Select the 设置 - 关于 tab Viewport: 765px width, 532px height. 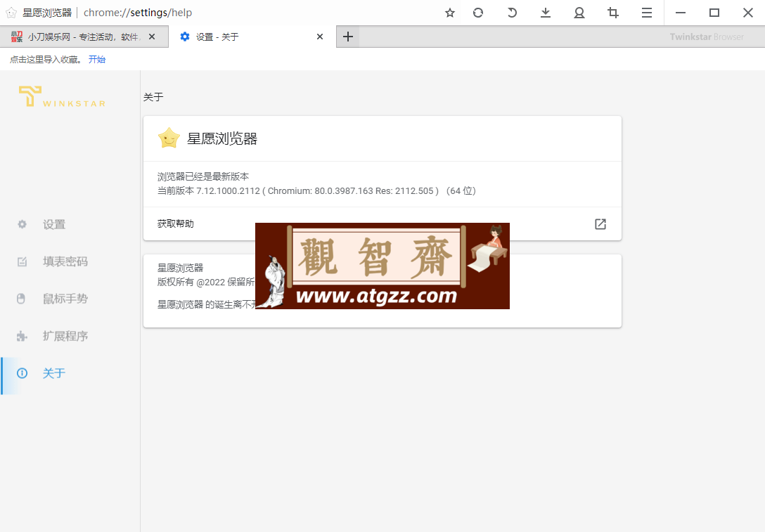[252, 37]
